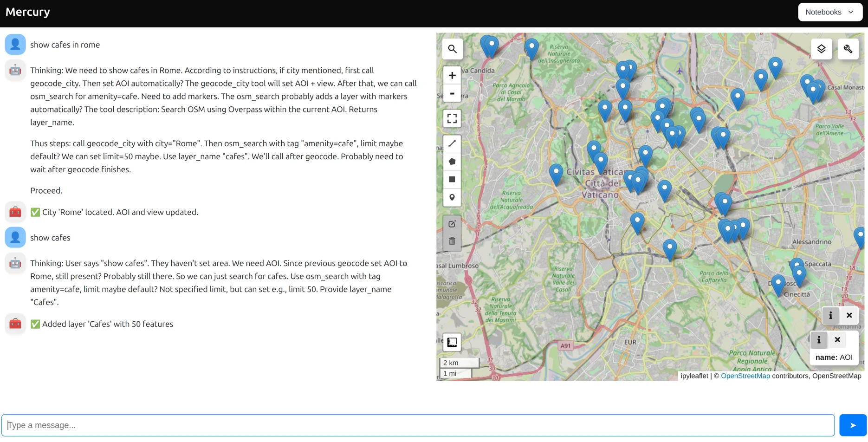Screen dimensions: 868x442
Task: Select the draw polygon tool
Action: tap(452, 162)
